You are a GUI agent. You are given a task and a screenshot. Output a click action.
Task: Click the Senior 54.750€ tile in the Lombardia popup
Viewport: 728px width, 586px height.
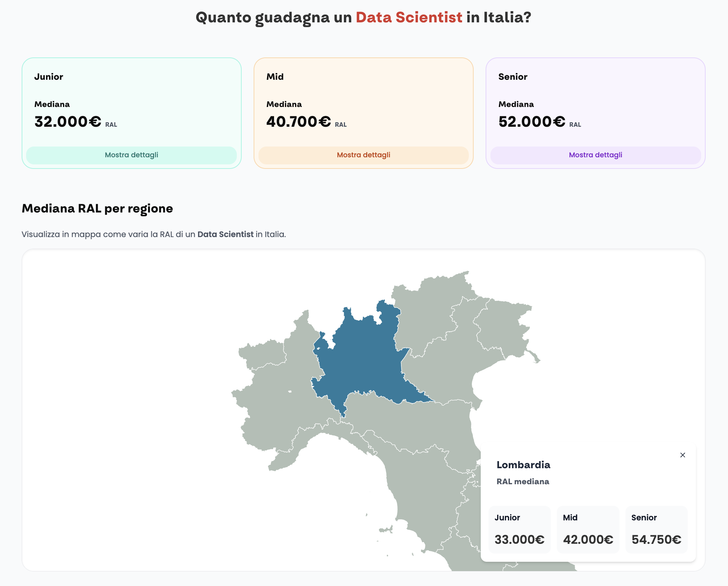coord(656,529)
